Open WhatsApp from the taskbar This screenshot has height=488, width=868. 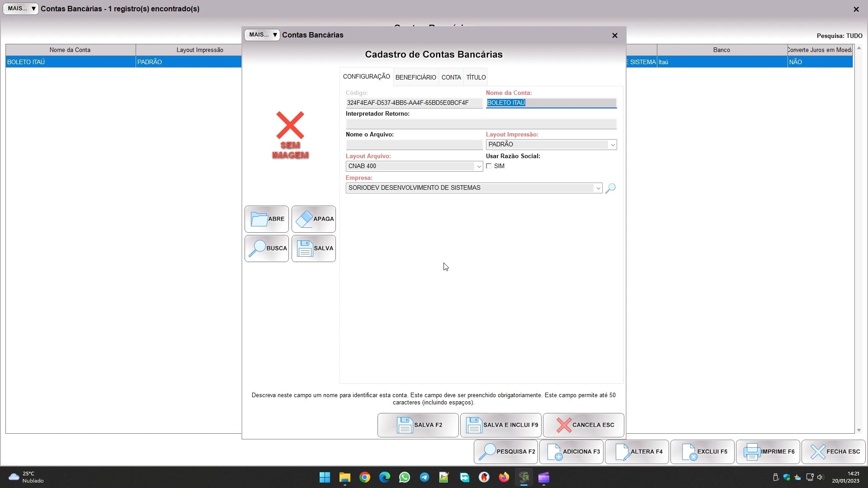[405, 478]
